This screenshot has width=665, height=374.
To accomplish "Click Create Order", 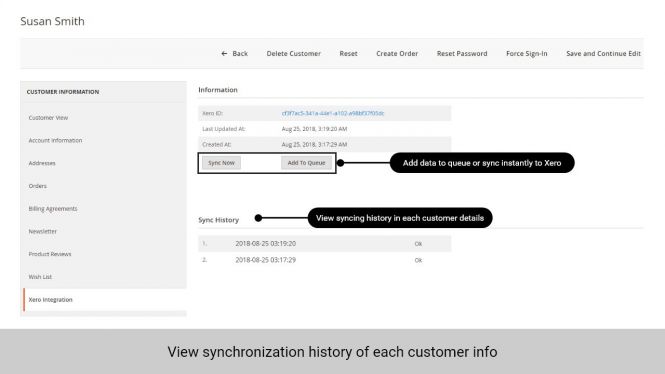I will (x=397, y=53).
